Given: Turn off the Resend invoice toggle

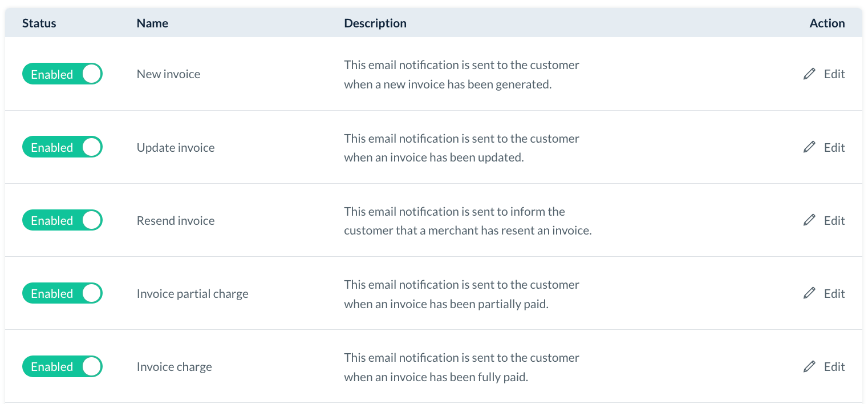Looking at the screenshot, I should coord(62,220).
